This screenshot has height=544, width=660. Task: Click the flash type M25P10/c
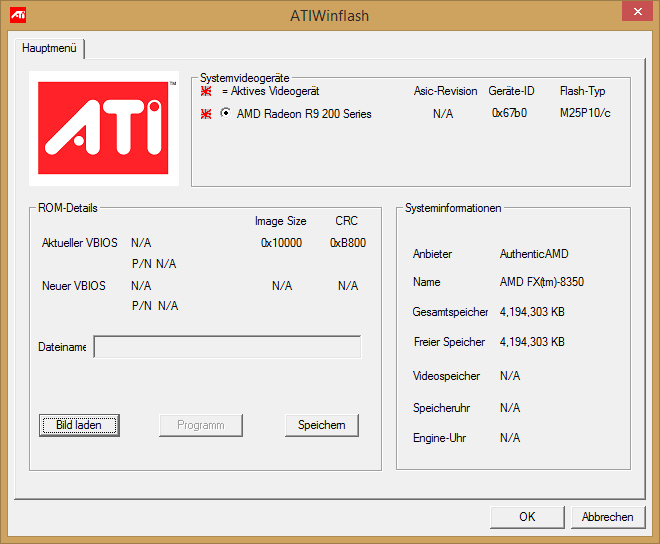click(x=585, y=113)
